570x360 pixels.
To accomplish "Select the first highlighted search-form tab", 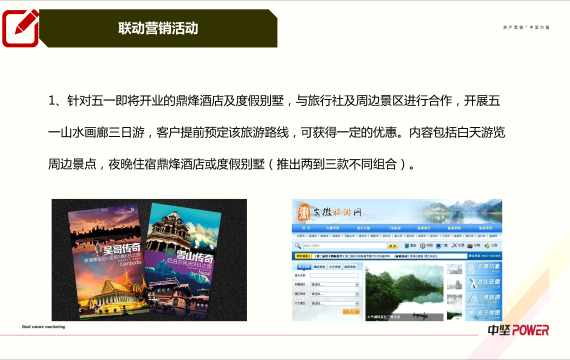I will [x=304, y=267].
